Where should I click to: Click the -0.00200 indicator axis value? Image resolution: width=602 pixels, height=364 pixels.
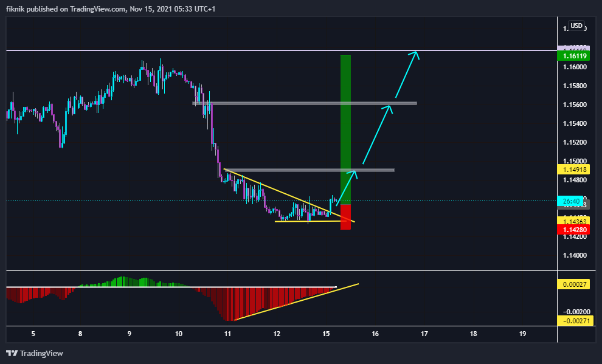click(x=576, y=312)
